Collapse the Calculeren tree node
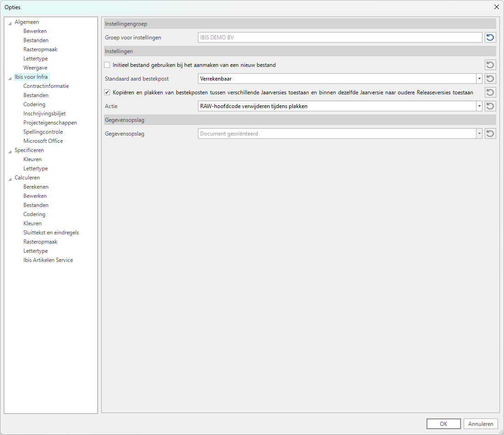This screenshot has width=504, height=435. coord(10,179)
